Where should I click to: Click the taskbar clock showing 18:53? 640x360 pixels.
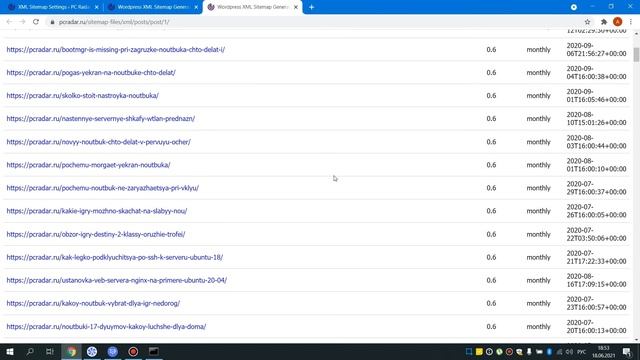[603, 351]
